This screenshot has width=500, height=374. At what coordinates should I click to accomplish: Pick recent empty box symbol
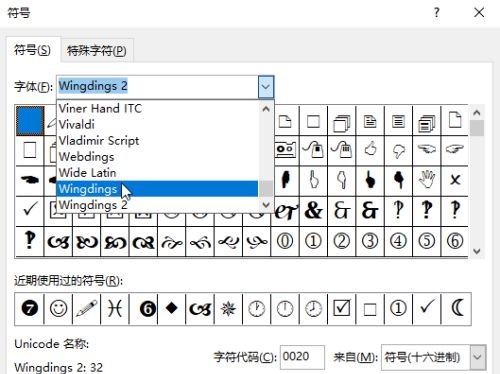click(370, 309)
